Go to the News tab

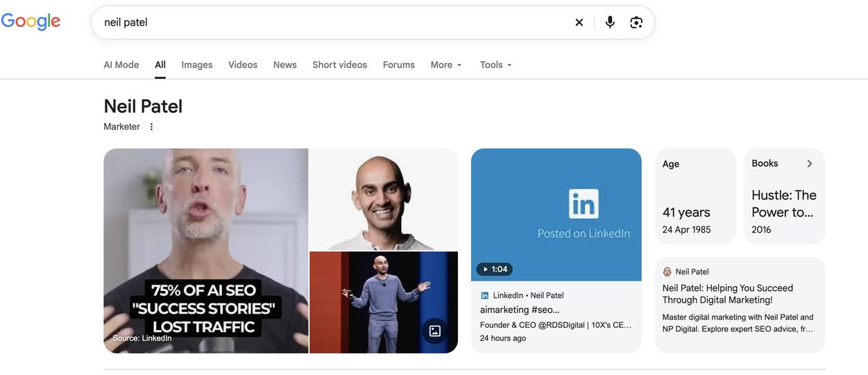pyautogui.click(x=285, y=65)
